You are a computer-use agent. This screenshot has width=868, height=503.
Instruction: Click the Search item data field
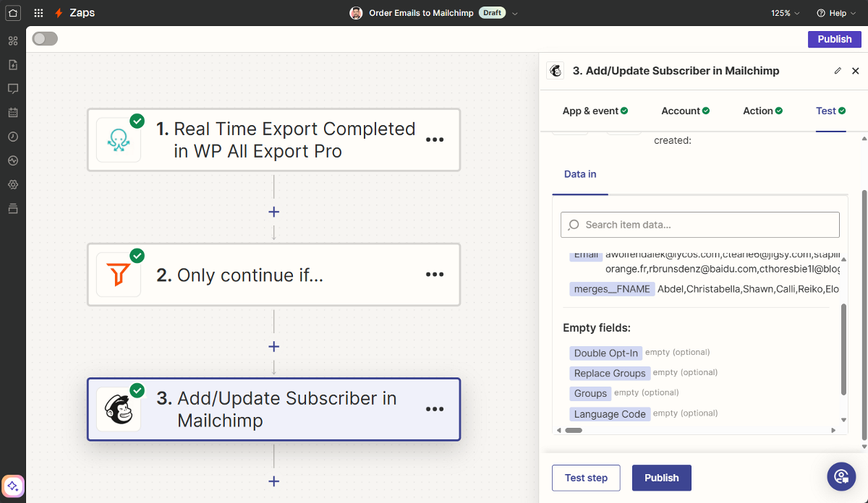tap(700, 225)
